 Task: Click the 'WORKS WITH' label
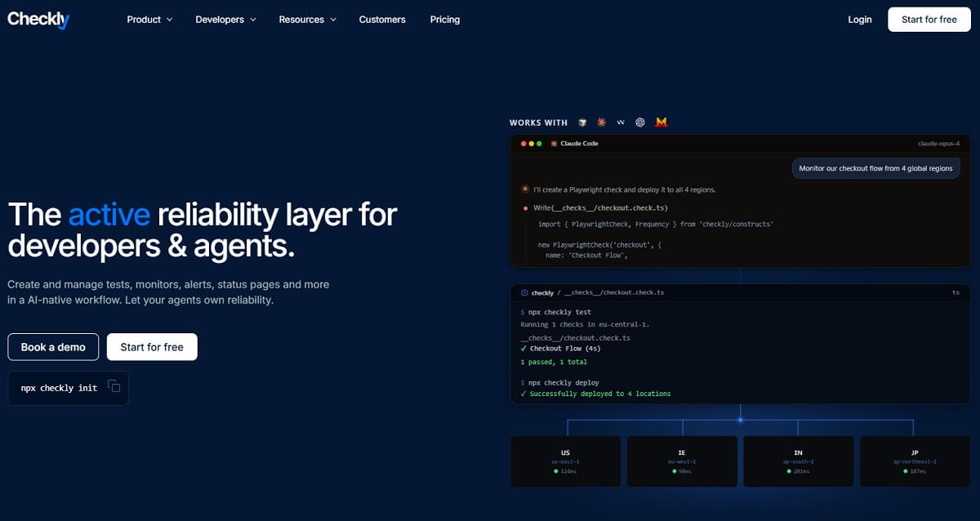click(538, 122)
